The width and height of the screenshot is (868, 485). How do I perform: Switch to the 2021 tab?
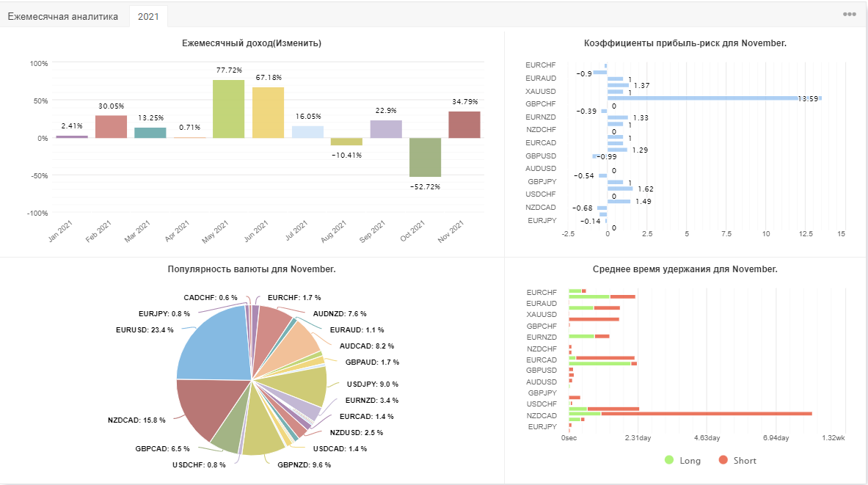[148, 17]
